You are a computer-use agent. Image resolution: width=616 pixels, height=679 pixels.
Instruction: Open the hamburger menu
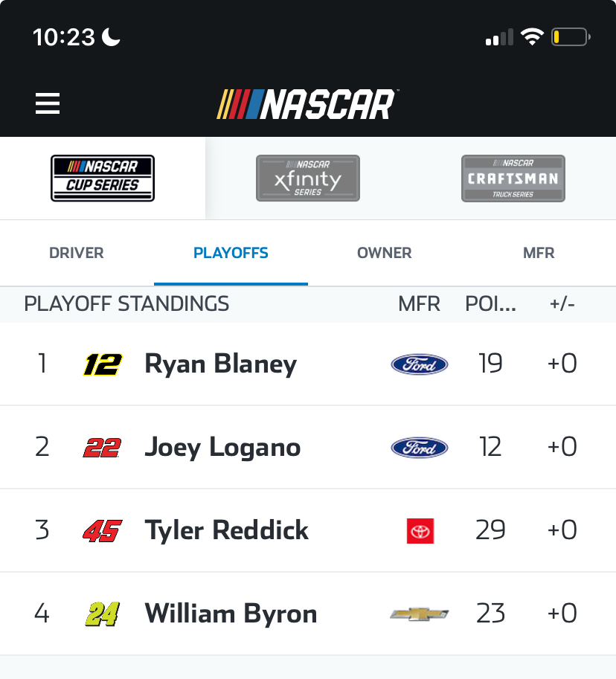pos(48,103)
